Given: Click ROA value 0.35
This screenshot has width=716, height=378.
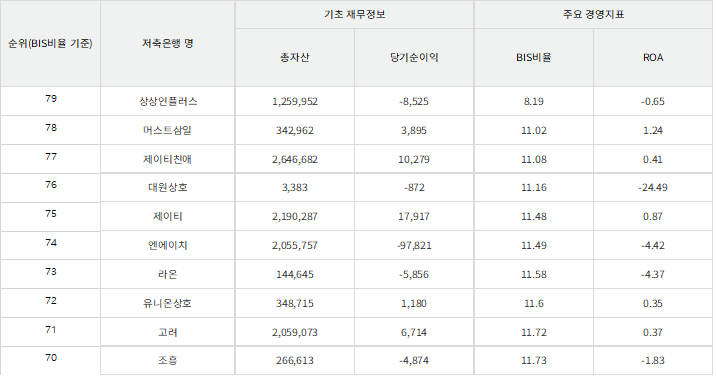Looking at the screenshot, I should click(653, 304).
